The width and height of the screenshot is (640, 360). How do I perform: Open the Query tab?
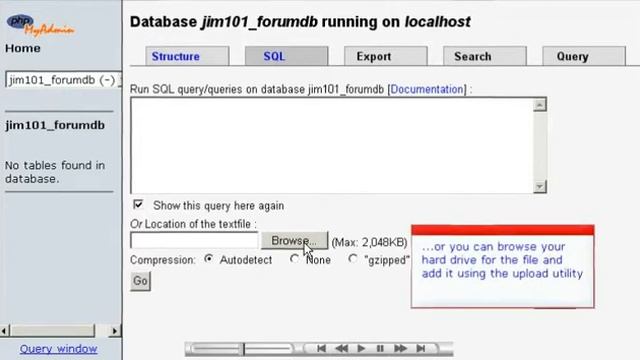coord(584,56)
